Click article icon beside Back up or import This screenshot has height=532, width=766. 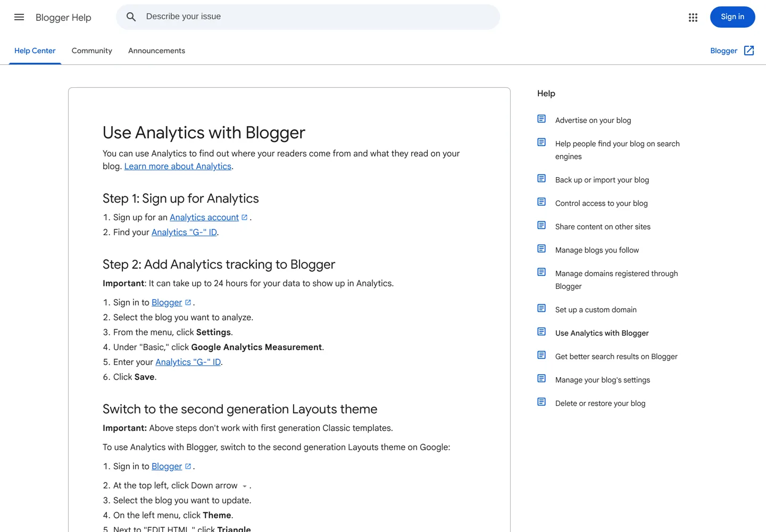coord(542,178)
